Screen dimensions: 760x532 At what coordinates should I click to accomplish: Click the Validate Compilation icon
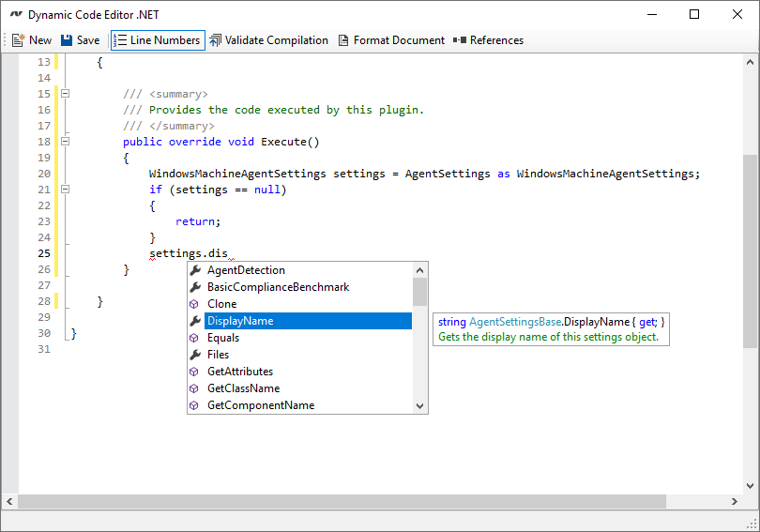[x=215, y=40]
